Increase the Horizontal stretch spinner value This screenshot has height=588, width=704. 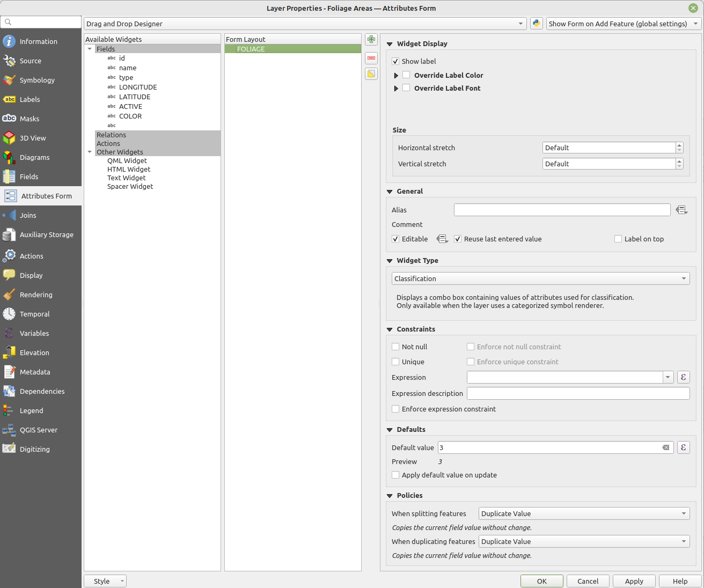[x=679, y=145]
